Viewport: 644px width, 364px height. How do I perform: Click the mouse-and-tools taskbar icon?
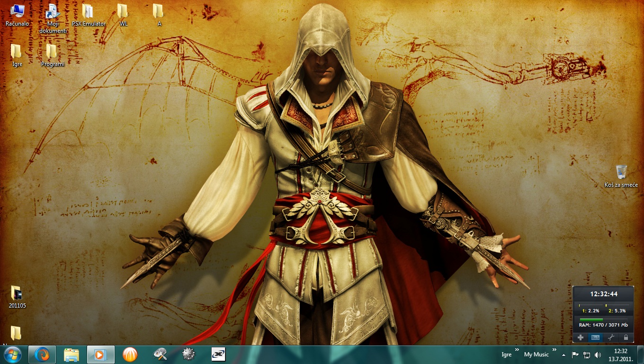tap(160, 355)
